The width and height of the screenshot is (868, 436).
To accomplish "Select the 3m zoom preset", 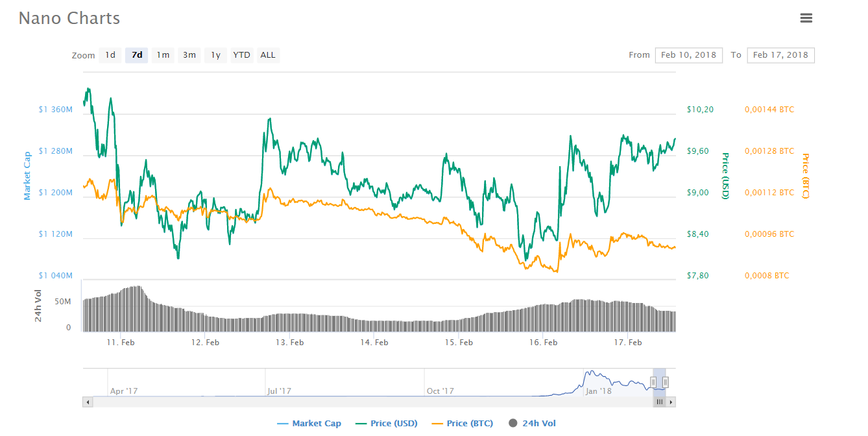I will coord(189,55).
